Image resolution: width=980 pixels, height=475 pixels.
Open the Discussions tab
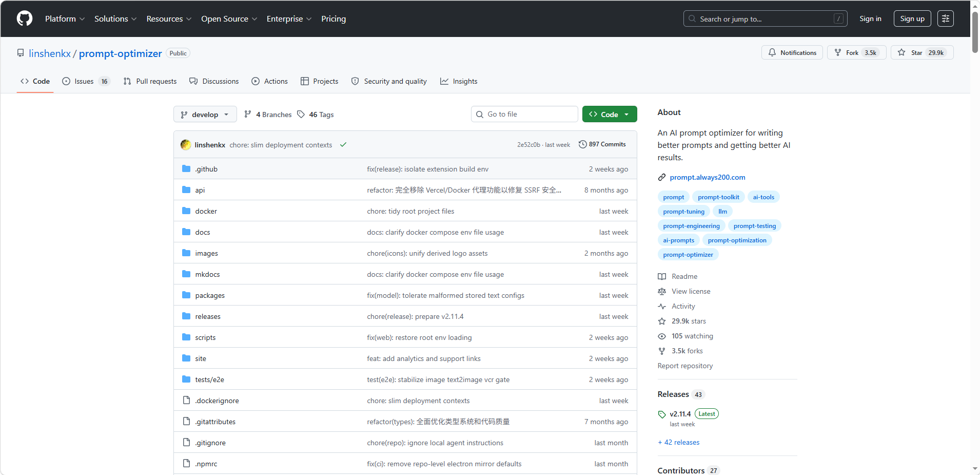click(214, 81)
